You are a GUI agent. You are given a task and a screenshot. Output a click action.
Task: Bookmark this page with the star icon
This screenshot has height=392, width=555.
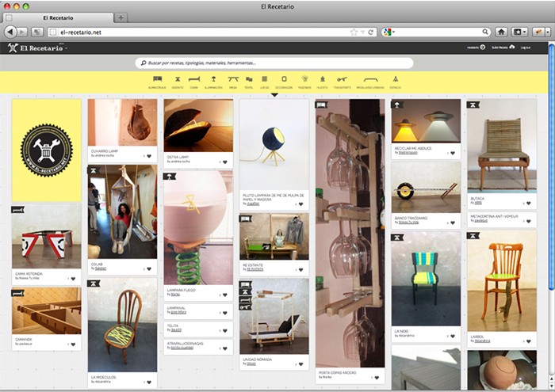(354, 32)
